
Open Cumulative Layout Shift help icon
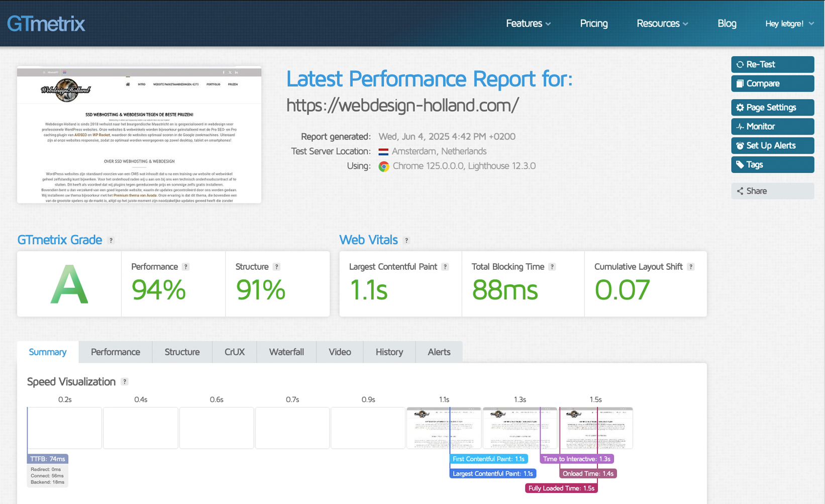pyautogui.click(x=691, y=267)
